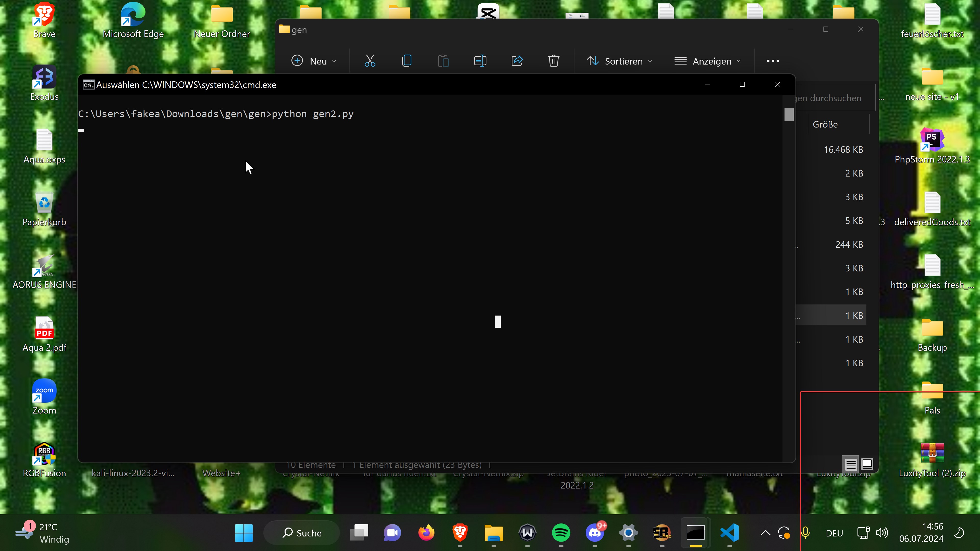The width and height of the screenshot is (980, 551).
Task: Click the Delete trash icon in Explorer
Action: pyautogui.click(x=554, y=61)
